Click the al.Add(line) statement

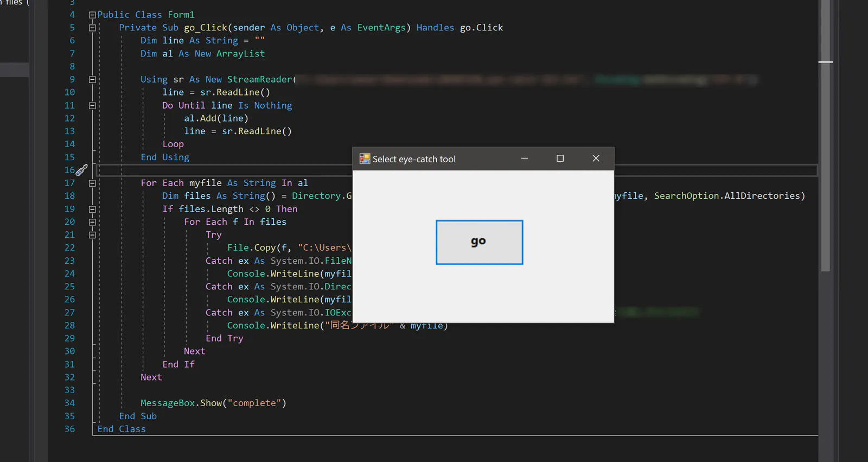216,118
